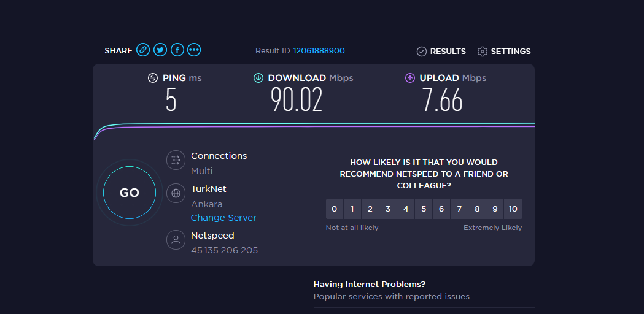Open Result ID 12061888900 link

[319, 51]
